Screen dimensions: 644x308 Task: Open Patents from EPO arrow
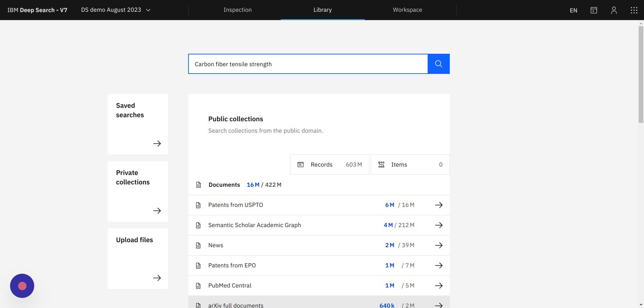(439, 265)
